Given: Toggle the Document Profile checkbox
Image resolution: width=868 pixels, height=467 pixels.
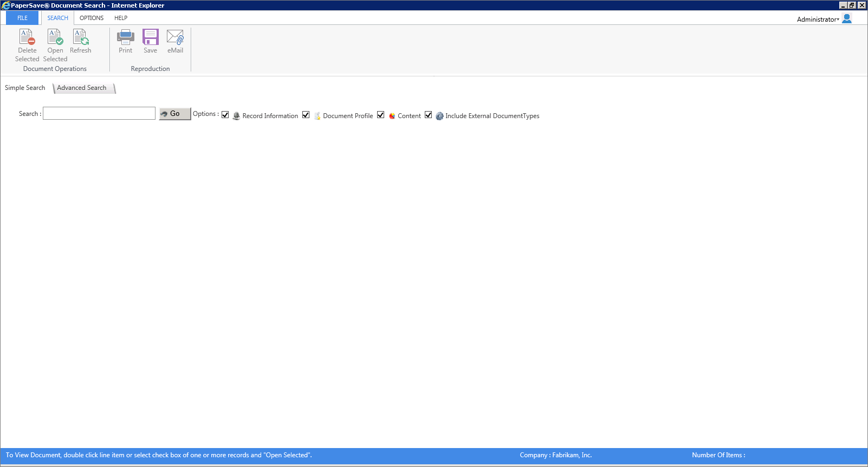Looking at the screenshot, I should tap(306, 115).
